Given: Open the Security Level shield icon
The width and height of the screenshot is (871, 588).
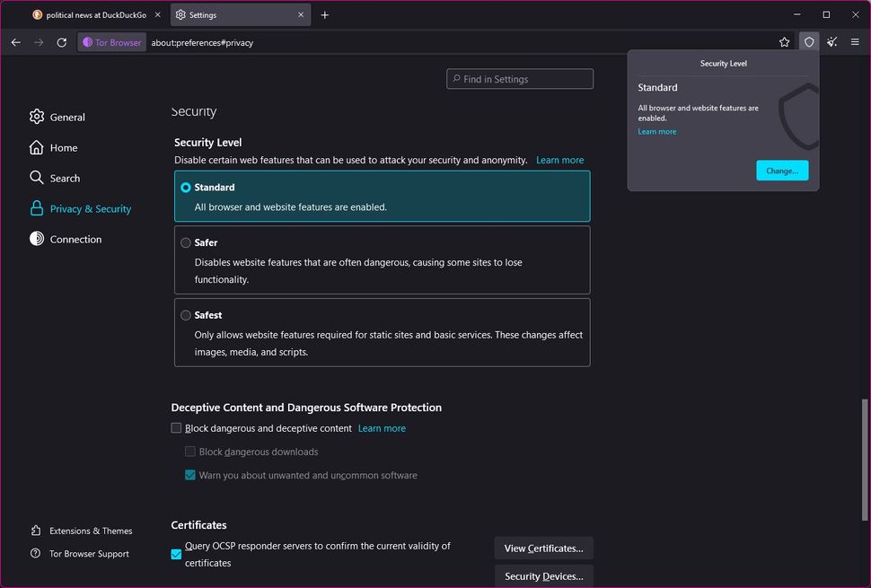Looking at the screenshot, I should (809, 42).
